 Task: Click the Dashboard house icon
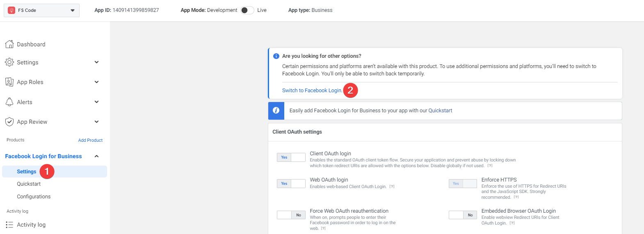[9, 44]
